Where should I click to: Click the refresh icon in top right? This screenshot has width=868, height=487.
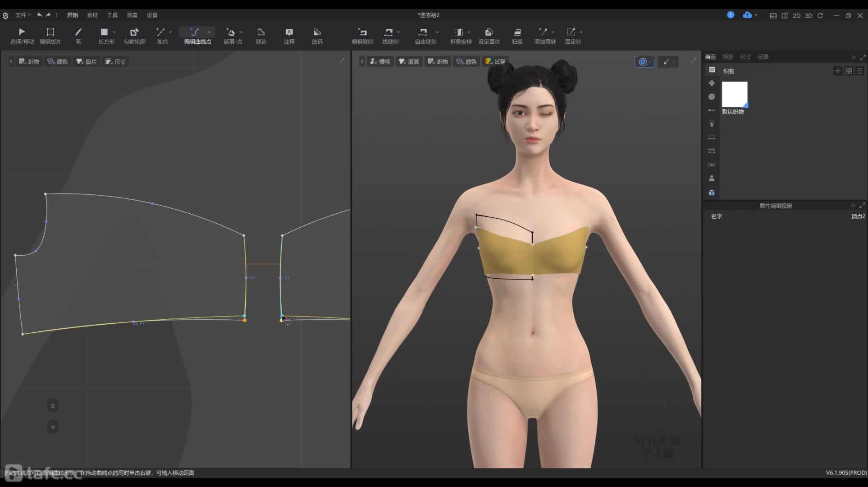coord(820,15)
